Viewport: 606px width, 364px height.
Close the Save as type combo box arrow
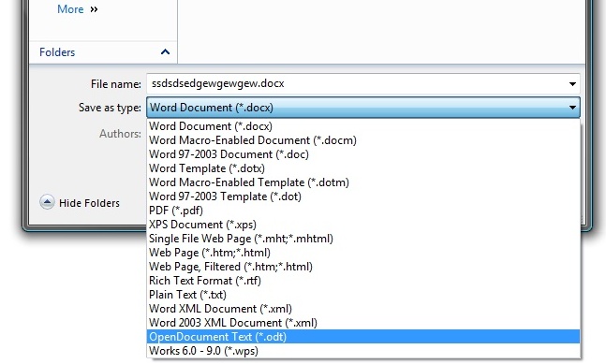[x=572, y=108]
